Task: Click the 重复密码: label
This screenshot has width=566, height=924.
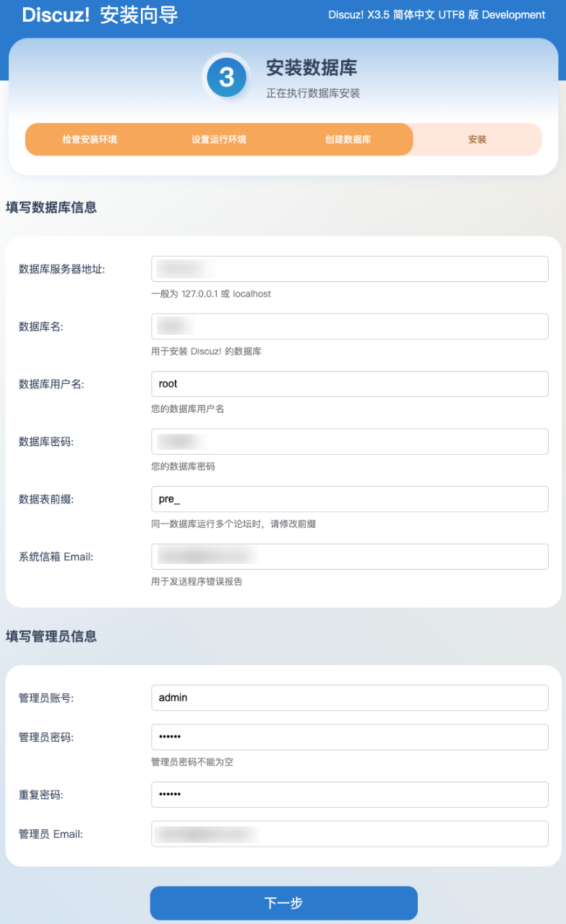Action: tap(40, 795)
